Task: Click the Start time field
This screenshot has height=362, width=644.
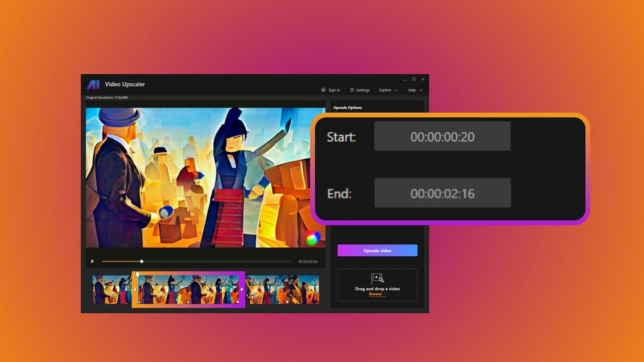Action: coord(442,136)
